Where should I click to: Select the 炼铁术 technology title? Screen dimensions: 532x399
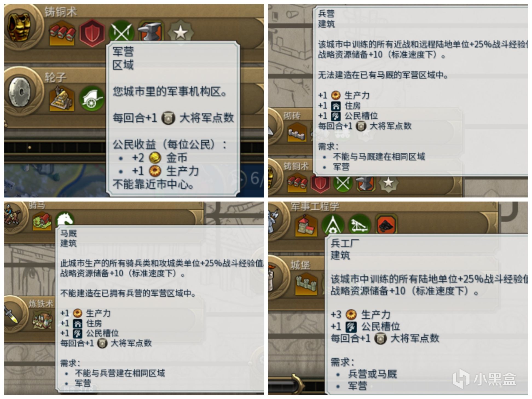click(x=41, y=303)
